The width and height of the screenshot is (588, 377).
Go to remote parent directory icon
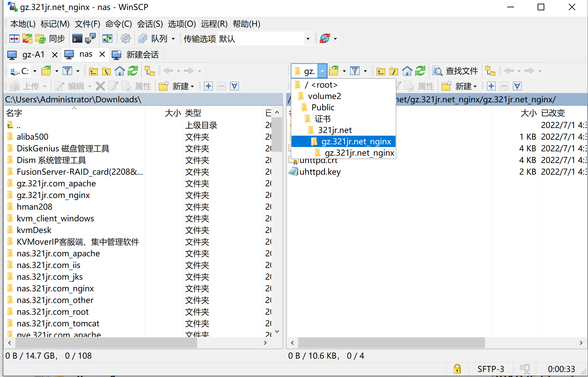point(381,71)
